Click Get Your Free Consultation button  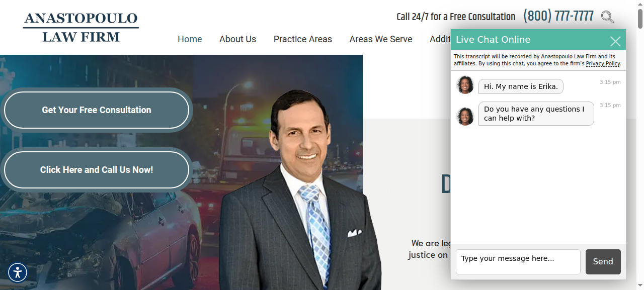[x=97, y=110]
